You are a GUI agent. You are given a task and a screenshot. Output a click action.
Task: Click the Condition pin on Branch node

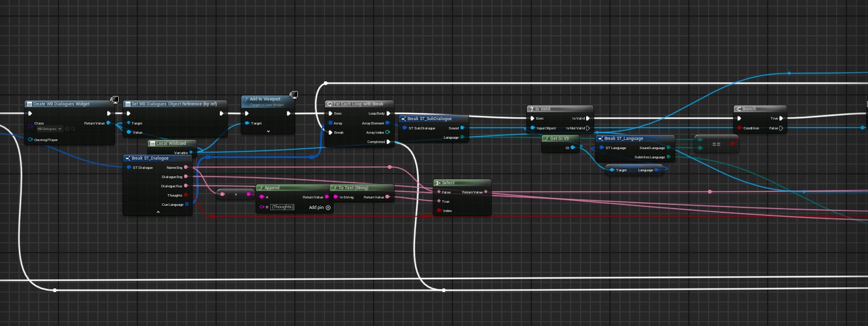(739, 128)
